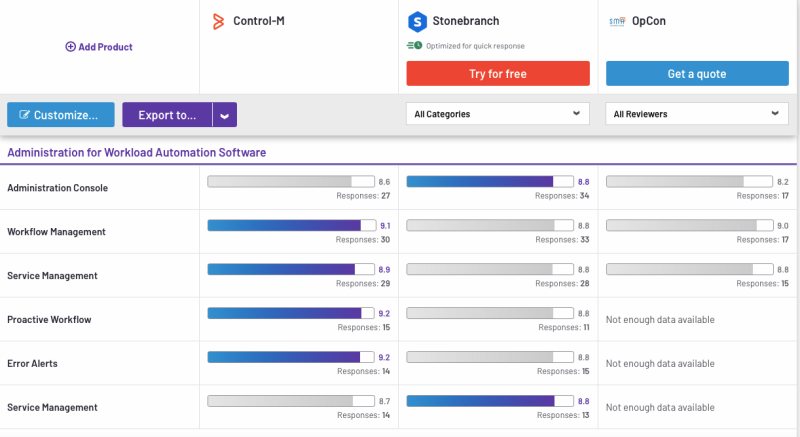Click the Add Product link
The image size is (800, 437).
tap(105, 47)
